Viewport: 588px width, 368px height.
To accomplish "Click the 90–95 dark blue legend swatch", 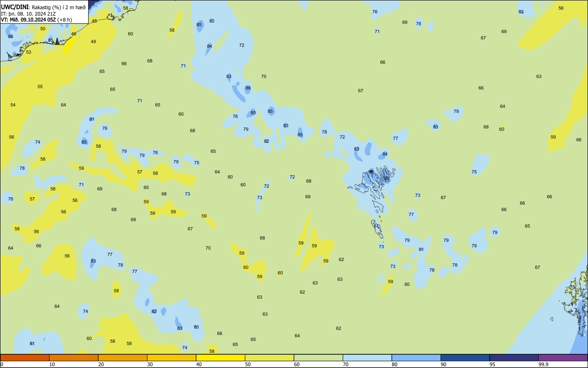I will (x=465, y=357).
